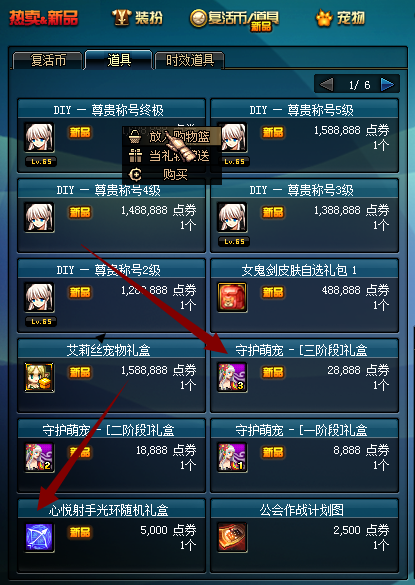
Task: Go to previous page with gray arrow
Action: 327,85
